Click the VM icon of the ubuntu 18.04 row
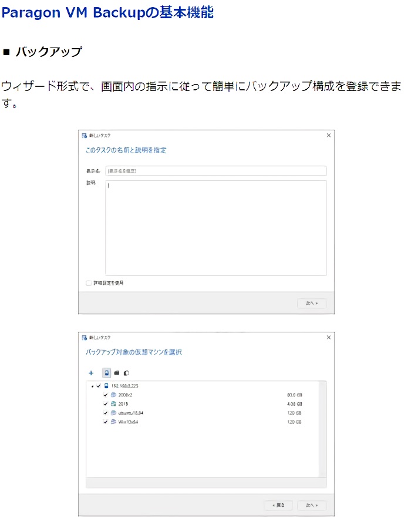 113,413
